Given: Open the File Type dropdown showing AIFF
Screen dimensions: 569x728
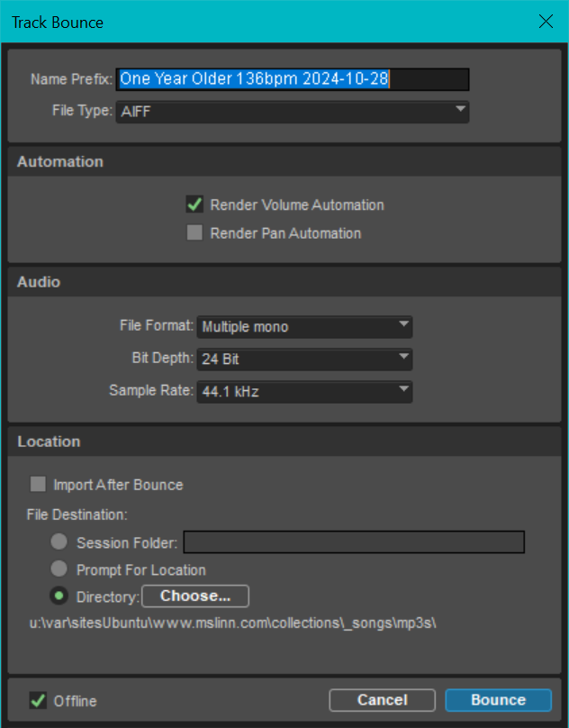Looking at the screenshot, I should point(293,111).
